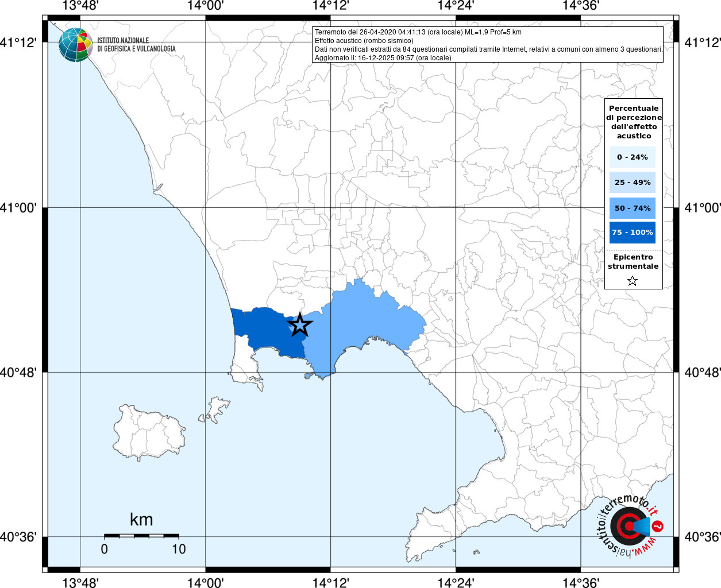Click the 75 - 100% legend swatch
721x588 pixels.
click(633, 233)
